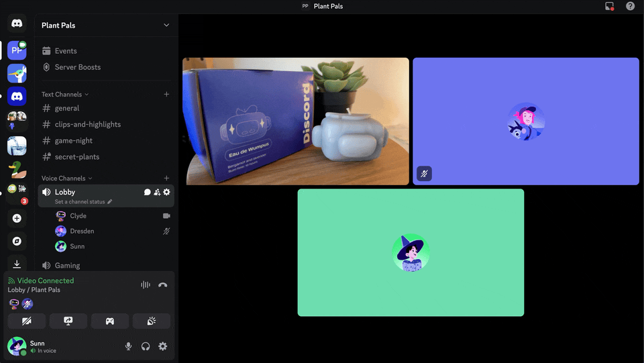
Task: Collapse the Text Channels category
Action: coord(65,95)
